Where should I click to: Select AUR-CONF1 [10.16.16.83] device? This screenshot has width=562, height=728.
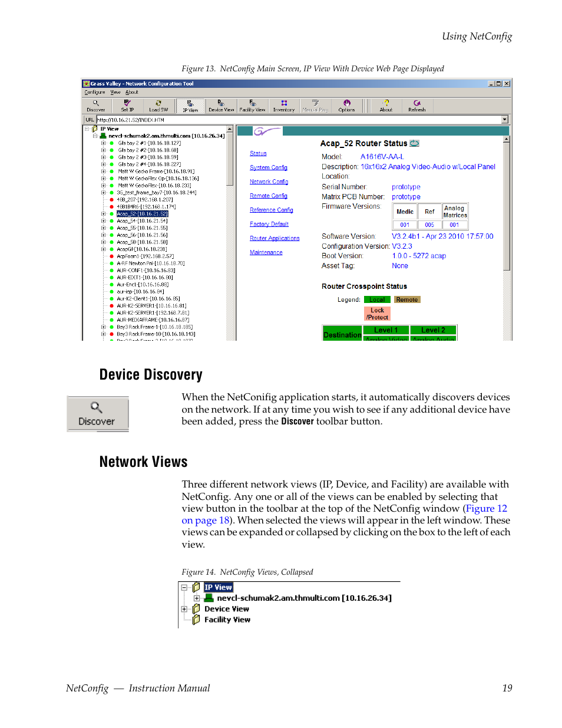(146, 271)
